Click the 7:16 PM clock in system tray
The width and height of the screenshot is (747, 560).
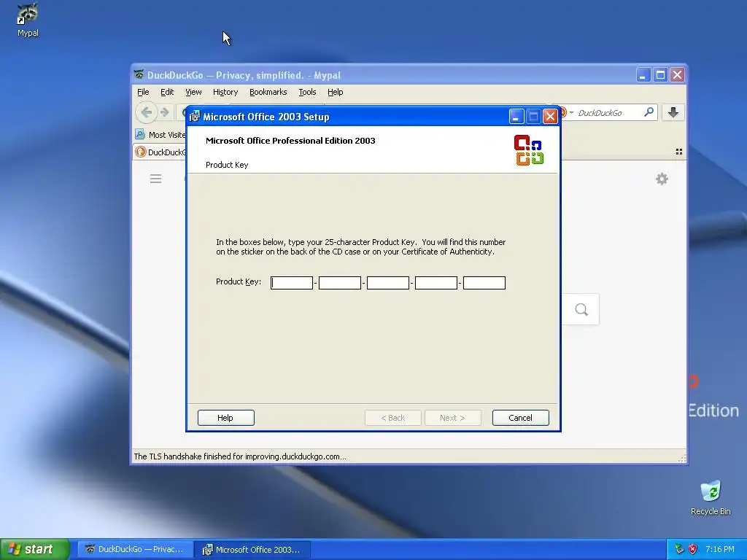tap(720, 549)
